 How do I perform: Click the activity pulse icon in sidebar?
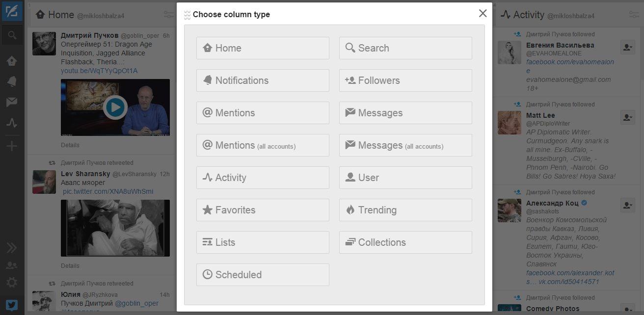click(12, 123)
